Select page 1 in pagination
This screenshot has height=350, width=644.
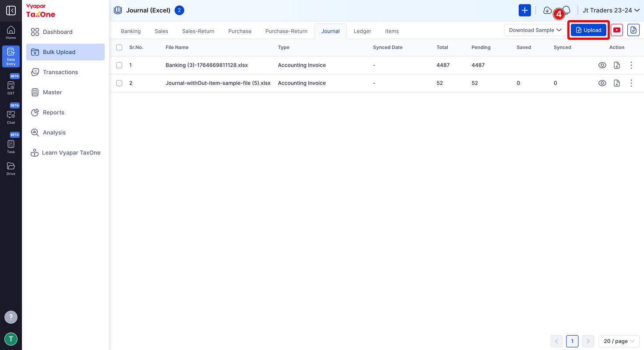(x=572, y=341)
